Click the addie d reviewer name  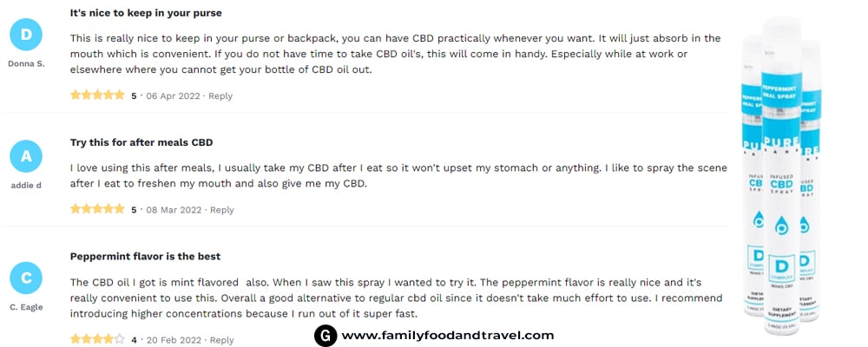26,186
